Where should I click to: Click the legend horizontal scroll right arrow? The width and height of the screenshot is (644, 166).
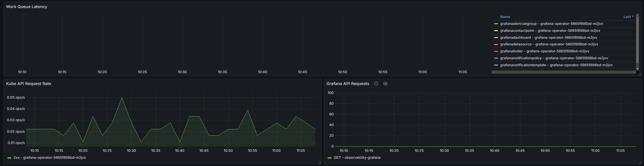click(x=634, y=72)
